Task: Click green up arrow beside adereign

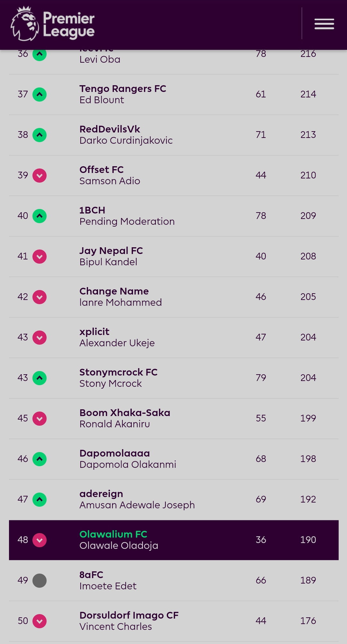Action: pos(40,500)
